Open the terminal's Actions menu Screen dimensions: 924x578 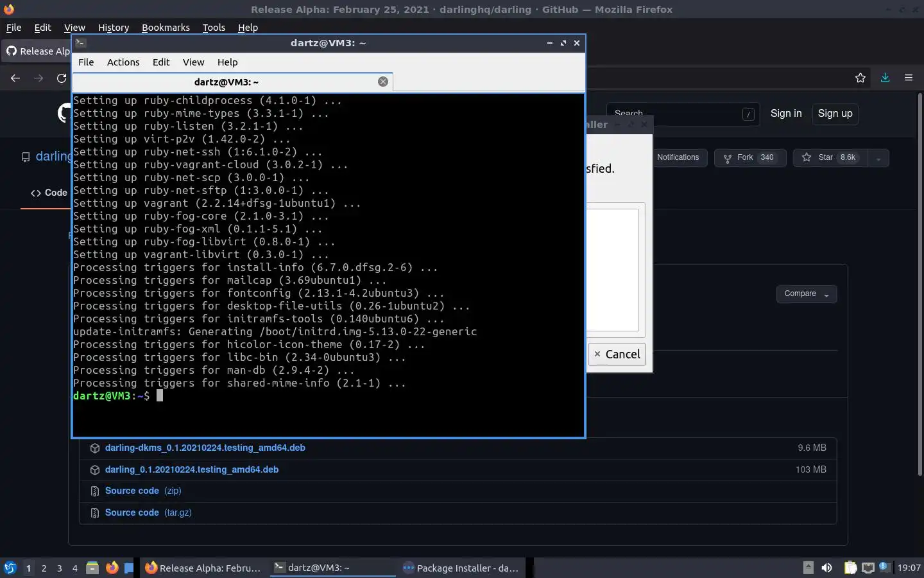coord(123,62)
